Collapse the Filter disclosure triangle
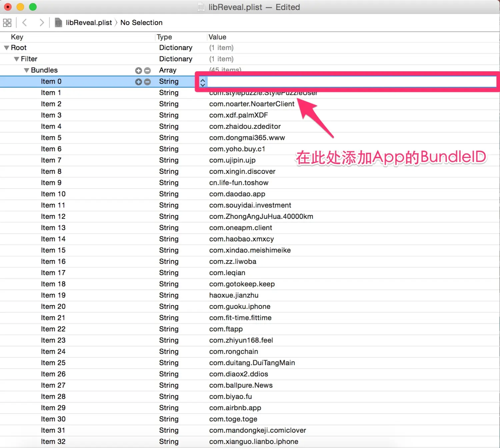Screen dimensions: 500x448 (16, 59)
